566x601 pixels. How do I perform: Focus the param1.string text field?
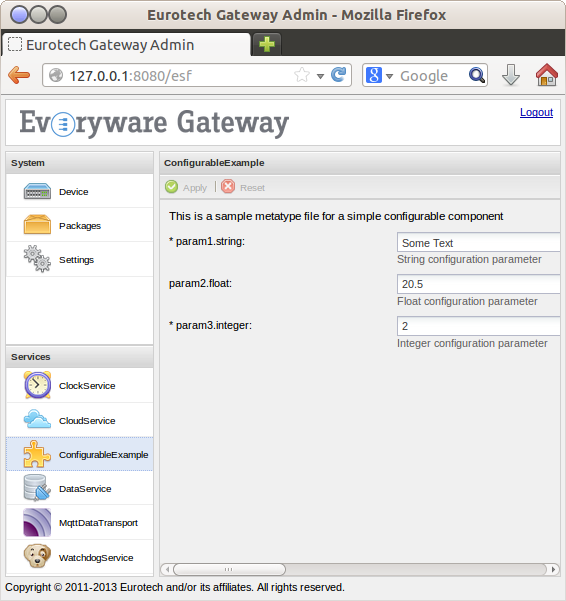click(479, 242)
